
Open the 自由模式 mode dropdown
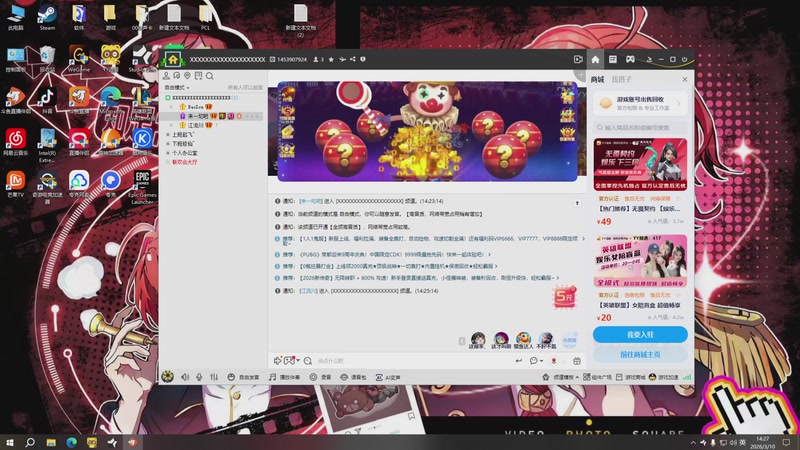[177, 88]
